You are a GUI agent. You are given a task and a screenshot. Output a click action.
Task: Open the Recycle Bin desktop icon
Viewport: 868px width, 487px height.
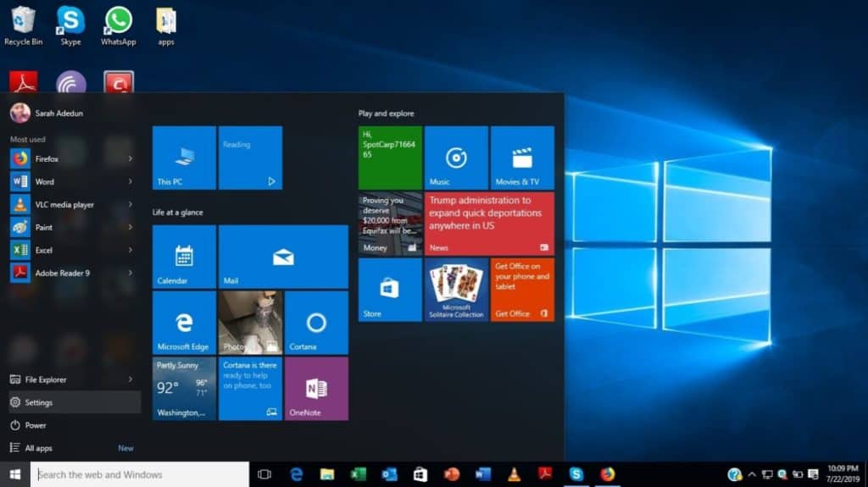point(22,26)
